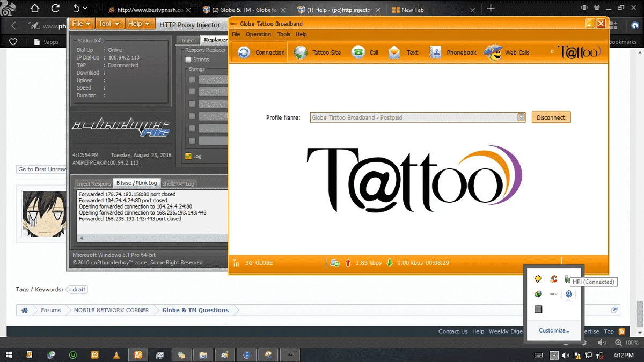Click the Disconnect button
Viewport: 644px width, 362px height.
click(x=551, y=117)
